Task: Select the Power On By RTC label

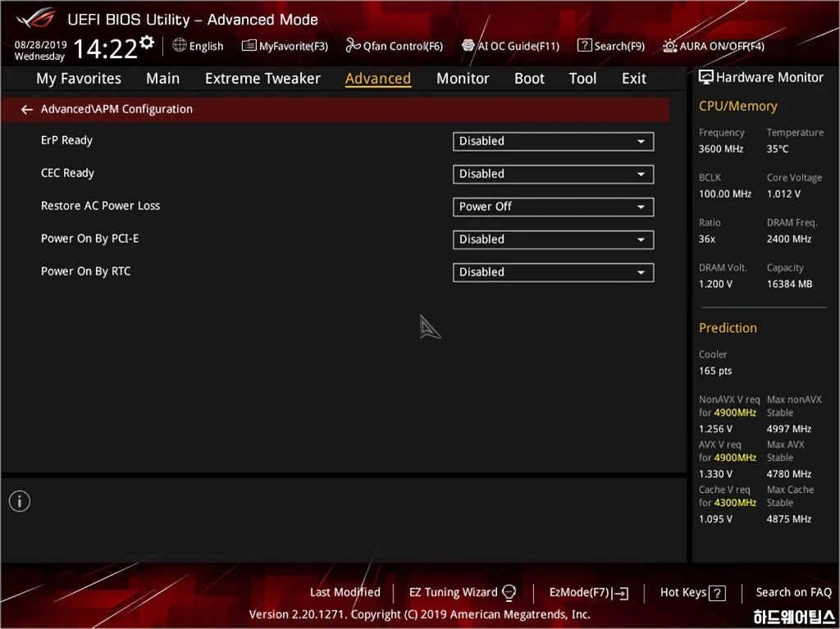Action: tap(85, 271)
